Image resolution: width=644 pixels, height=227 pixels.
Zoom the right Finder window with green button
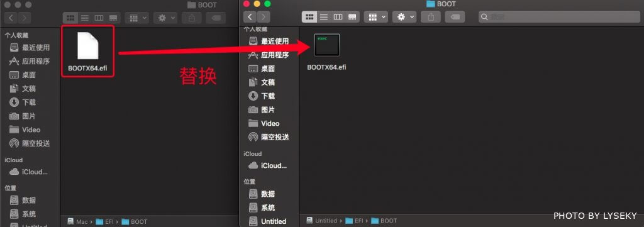[267, 4]
